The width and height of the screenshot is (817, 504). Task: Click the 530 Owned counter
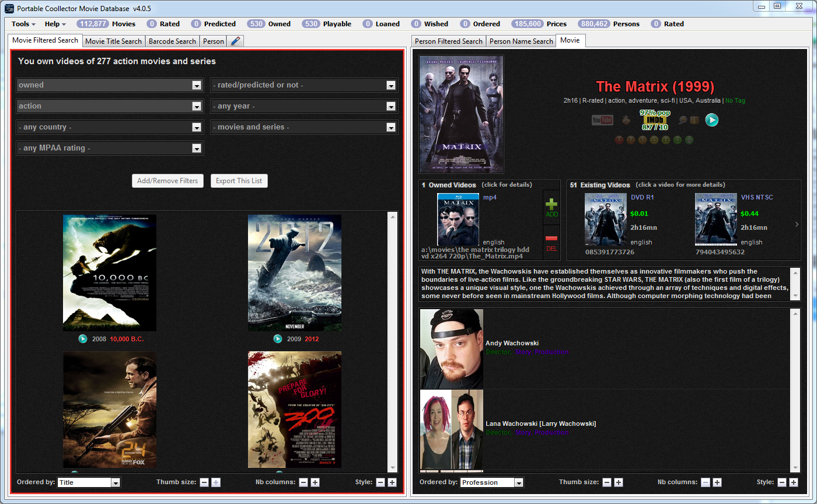[x=269, y=24]
